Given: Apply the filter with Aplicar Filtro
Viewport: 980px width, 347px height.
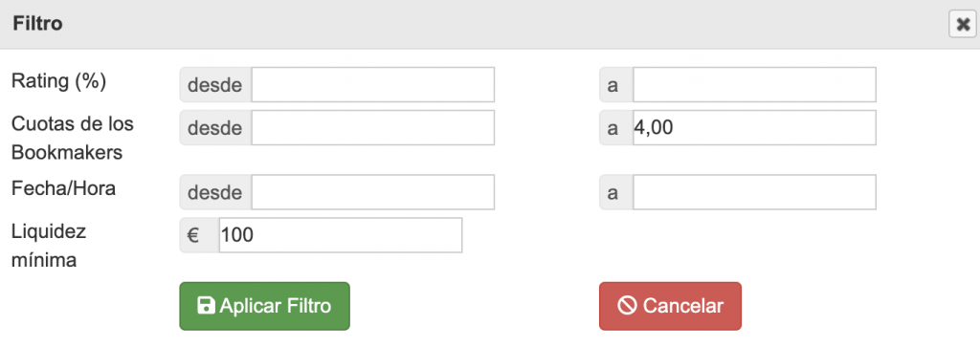Looking at the screenshot, I should 264,306.
